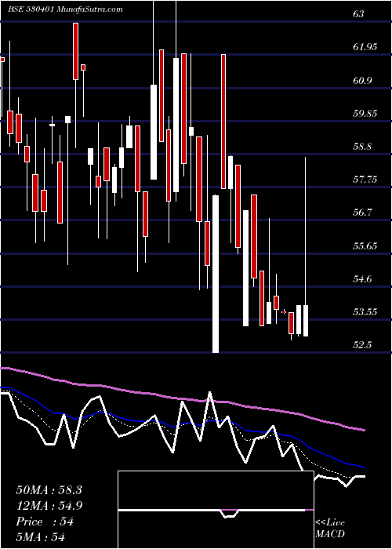Select the 55.65 price label
This screenshot has width=392, height=549.
click(365, 245)
